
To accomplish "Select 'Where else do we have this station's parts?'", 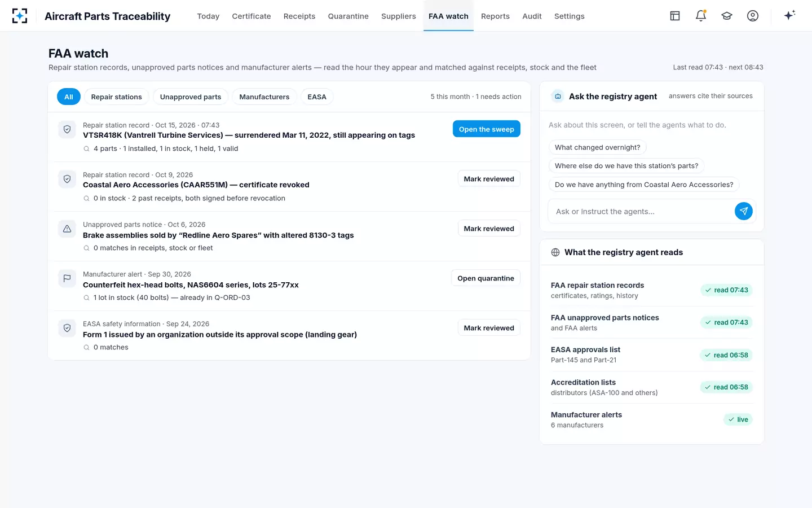I will click(x=626, y=166).
